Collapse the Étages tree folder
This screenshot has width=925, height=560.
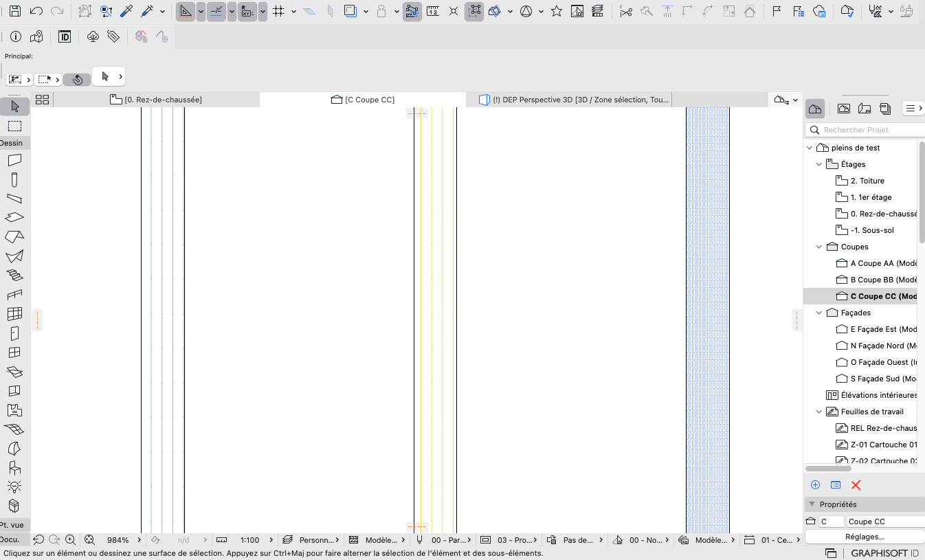click(819, 164)
